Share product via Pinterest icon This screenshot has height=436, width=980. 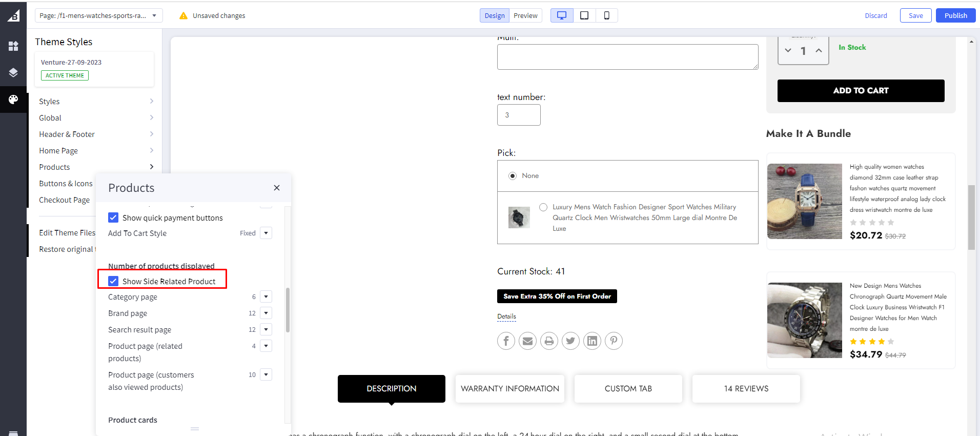pos(614,341)
